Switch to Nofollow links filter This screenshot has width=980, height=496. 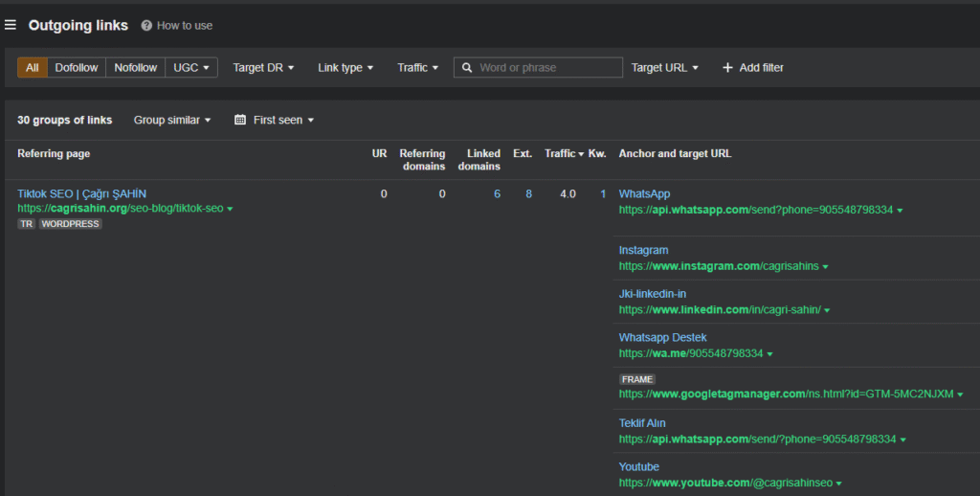click(136, 68)
